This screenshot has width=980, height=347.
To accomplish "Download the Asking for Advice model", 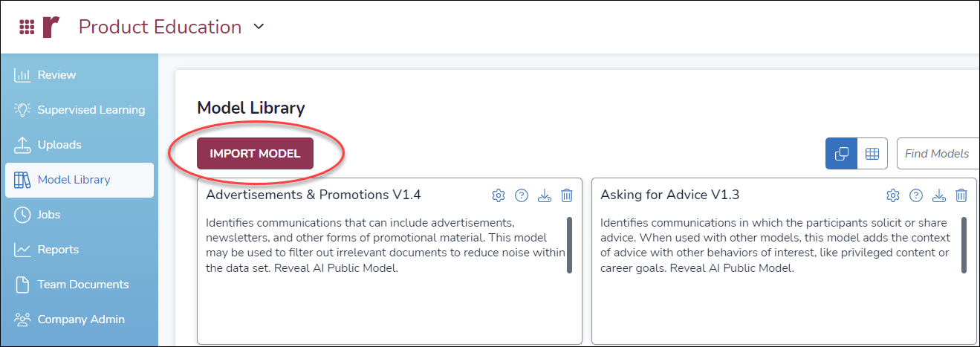I will coord(938,195).
